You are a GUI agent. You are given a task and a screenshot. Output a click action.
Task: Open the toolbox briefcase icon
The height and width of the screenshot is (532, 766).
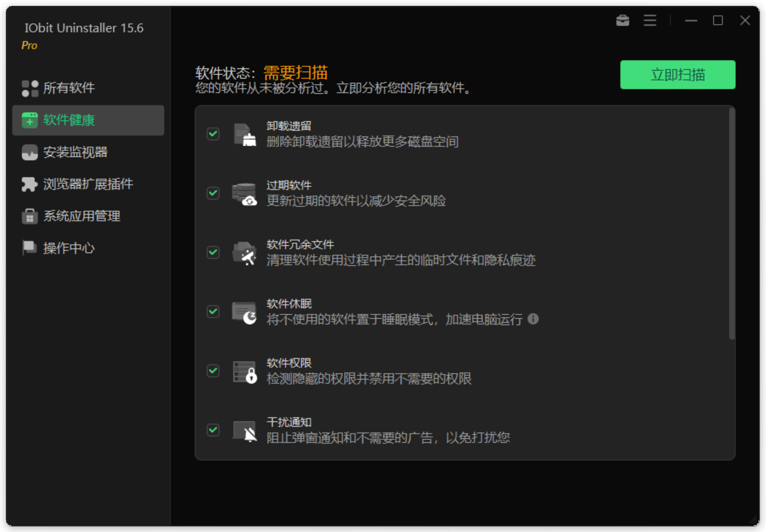click(623, 20)
